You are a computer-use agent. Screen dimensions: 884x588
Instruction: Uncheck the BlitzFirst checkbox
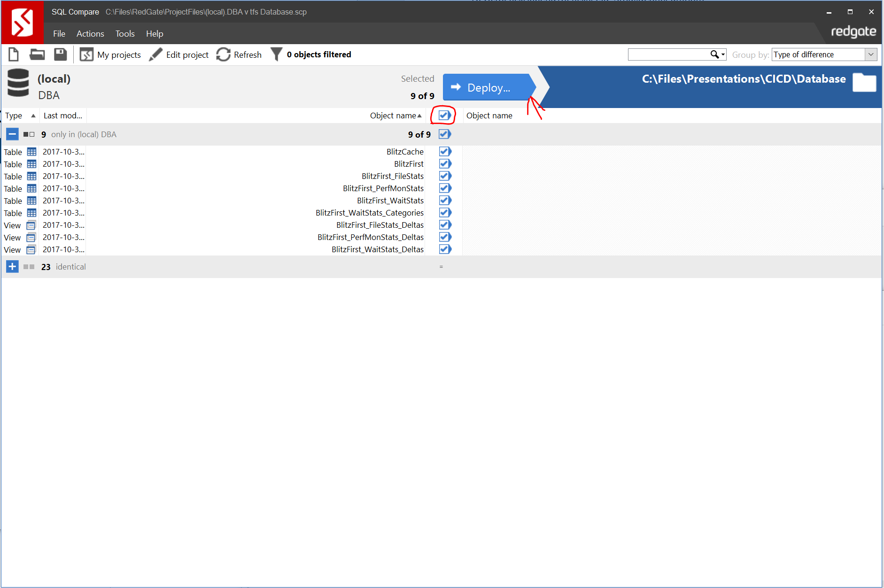coord(445,164)
